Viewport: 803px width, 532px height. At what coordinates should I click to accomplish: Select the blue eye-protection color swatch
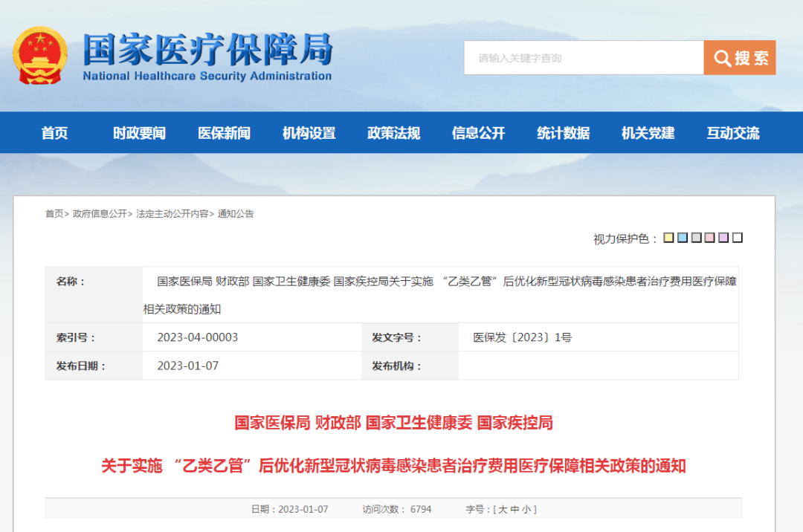[x=683, y=237]
